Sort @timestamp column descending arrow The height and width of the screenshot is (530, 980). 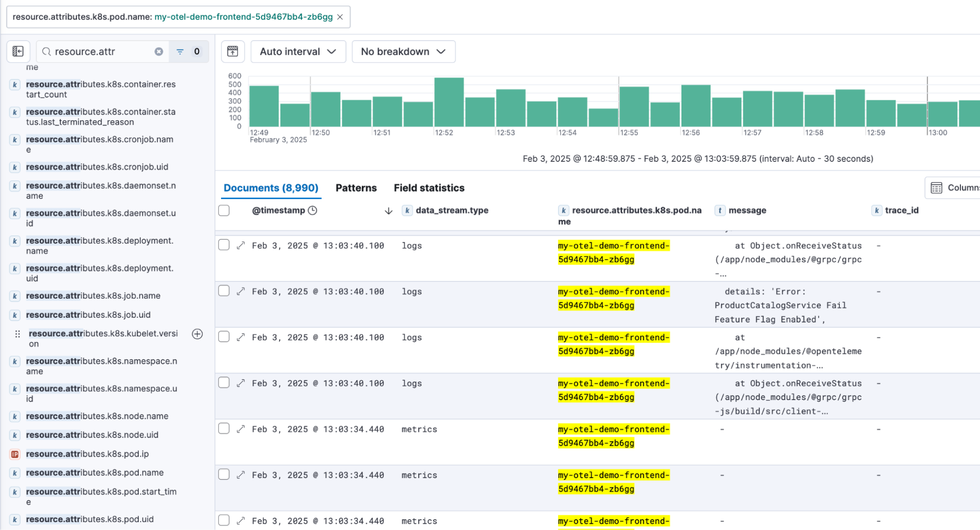(x=388, y=211)
